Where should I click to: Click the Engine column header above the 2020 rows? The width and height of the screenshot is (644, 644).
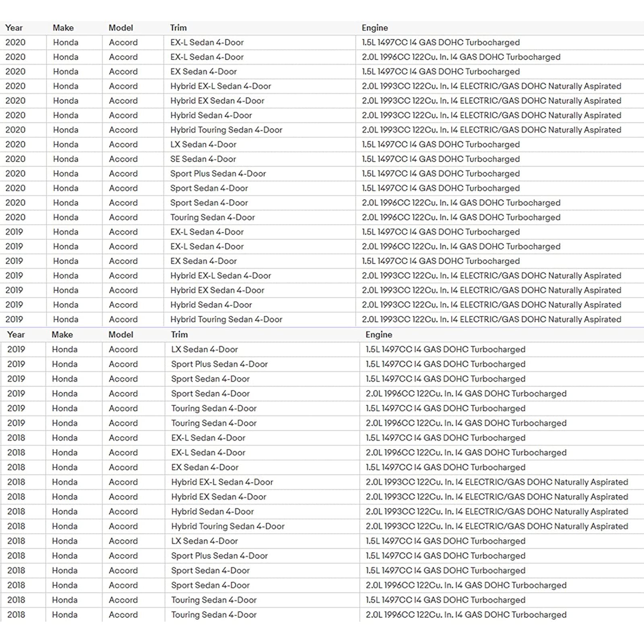[x=375, y=28]
